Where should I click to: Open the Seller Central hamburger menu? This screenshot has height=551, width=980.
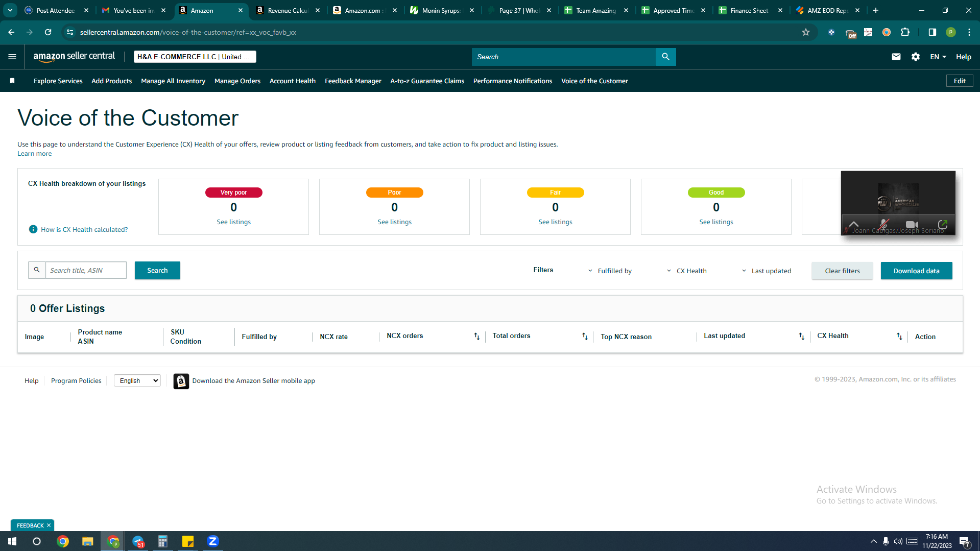(12, 57)
